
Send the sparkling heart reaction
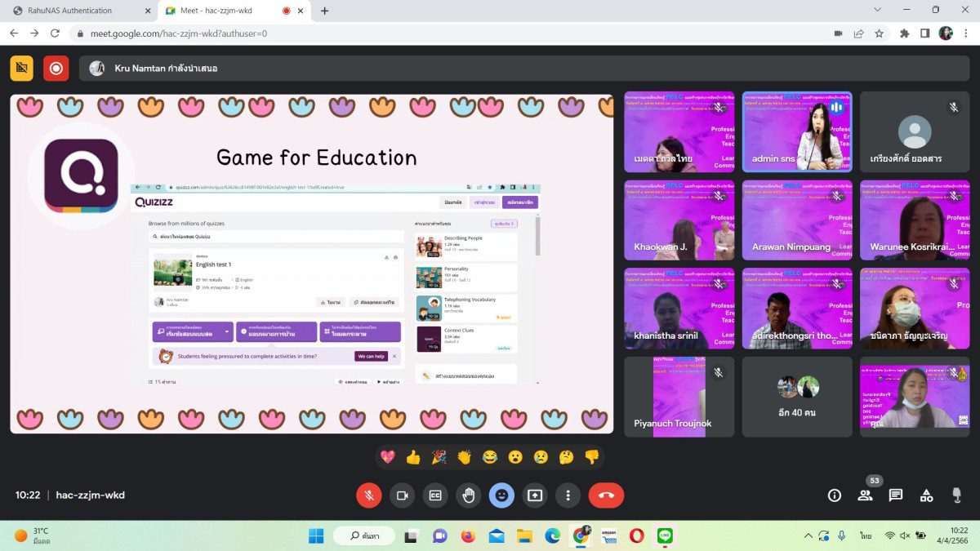[388, 457]
